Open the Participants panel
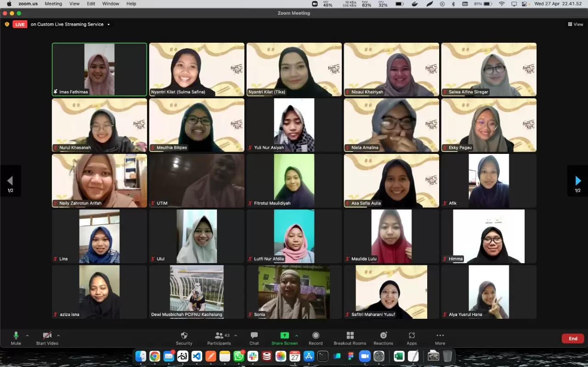 click(x=219, y=338)
